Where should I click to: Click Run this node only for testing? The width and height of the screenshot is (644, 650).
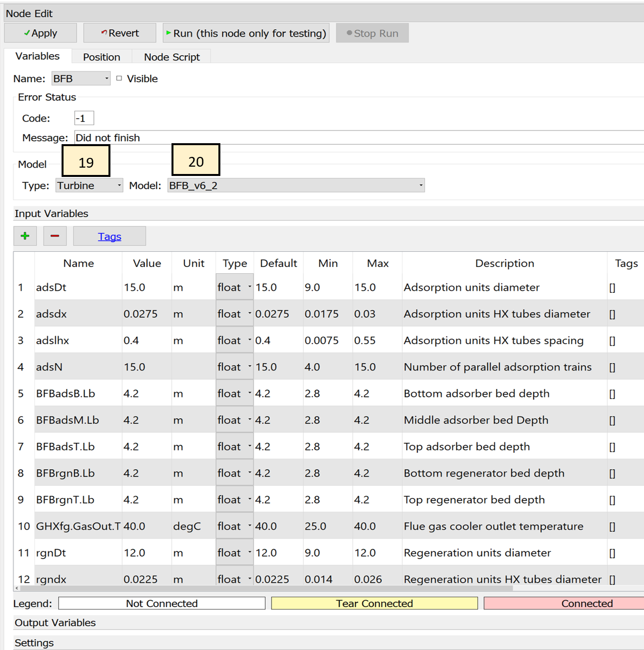tap(246, 33)
